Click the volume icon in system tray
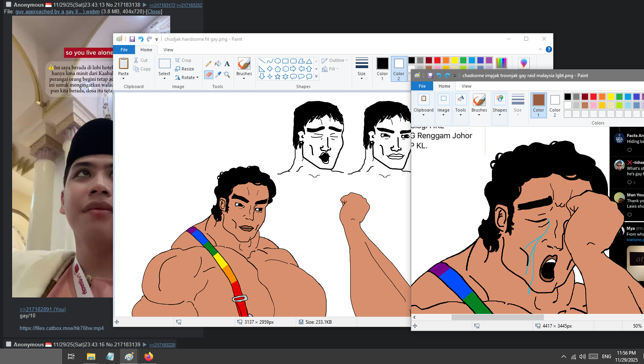This screenshot has width=644, height=364. (x=583, y=357)
